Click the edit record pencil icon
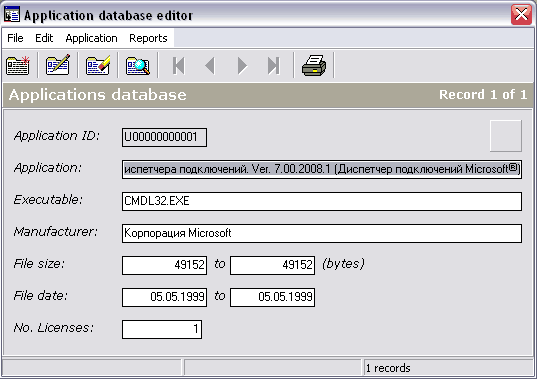Image resolution: width=537 pixels, height=379 pixels. pos(58,65)
